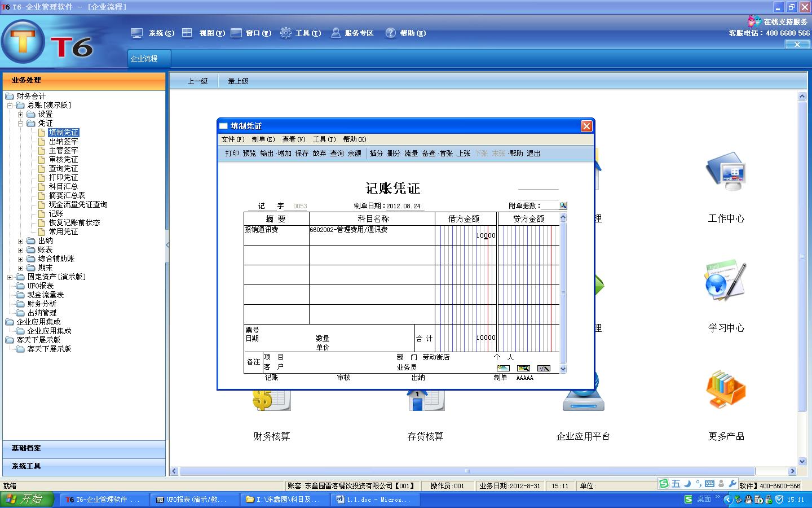Screen dimensions: 812x508
Task: Expand the 出纳 tree node
Action: tap(21, 240)
